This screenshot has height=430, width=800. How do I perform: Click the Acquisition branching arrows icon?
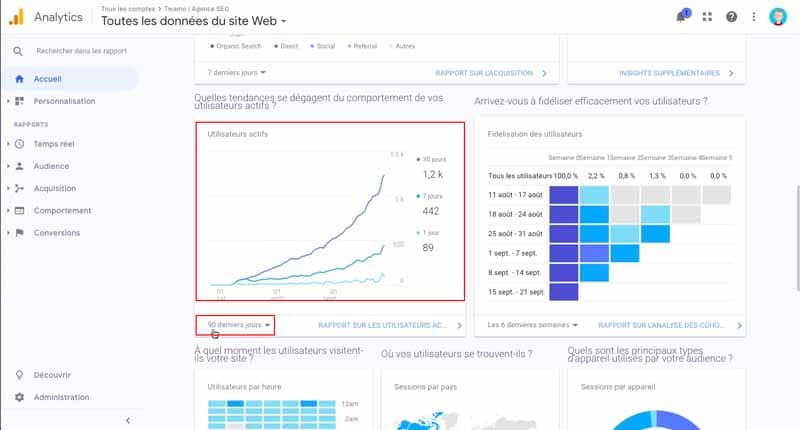point(19,188)
